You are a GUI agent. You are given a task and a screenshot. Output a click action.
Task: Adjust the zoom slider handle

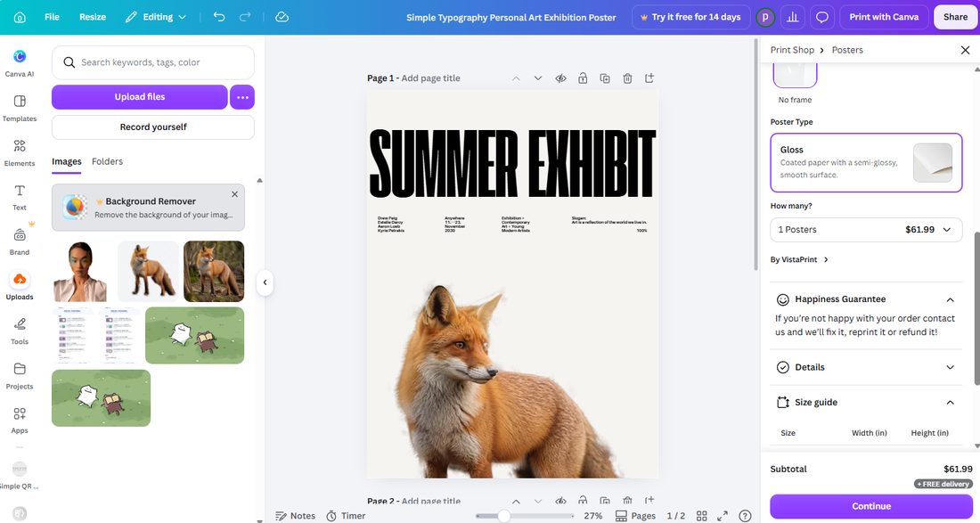(503, 516)
